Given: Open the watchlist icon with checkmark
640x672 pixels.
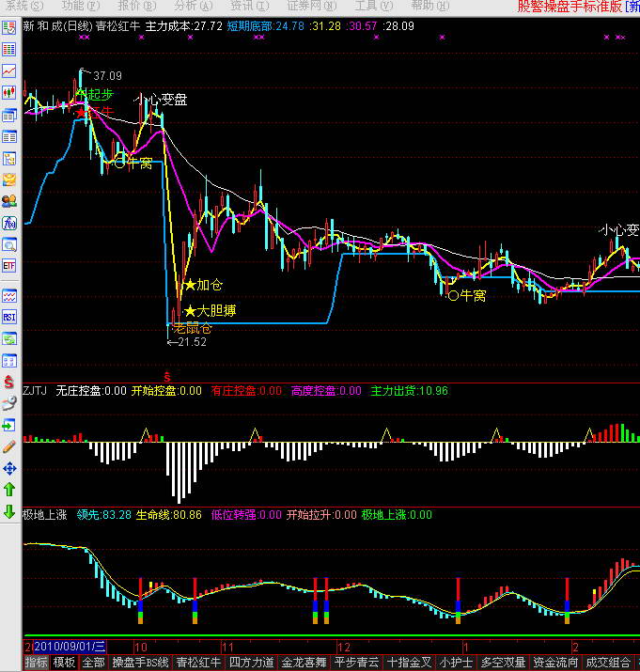Looking at the screenshot, I should pyautogui.click(x=9, y=28).
